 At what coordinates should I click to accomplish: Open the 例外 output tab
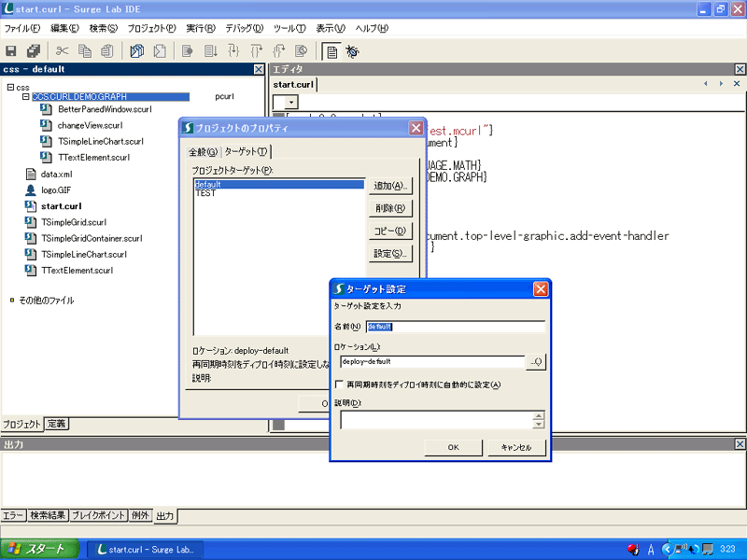click(x=141, y=515)
